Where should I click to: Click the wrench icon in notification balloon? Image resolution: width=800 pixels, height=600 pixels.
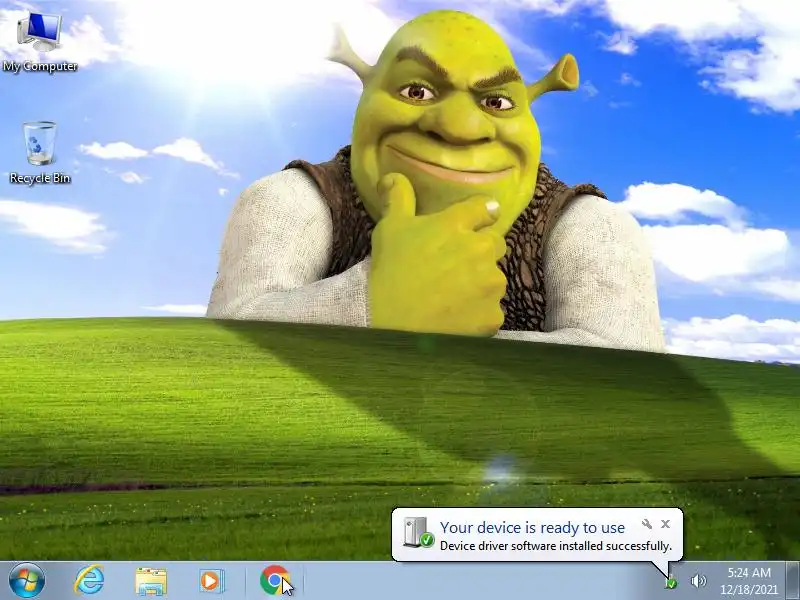pyautogui.click(x=646, y=524)
